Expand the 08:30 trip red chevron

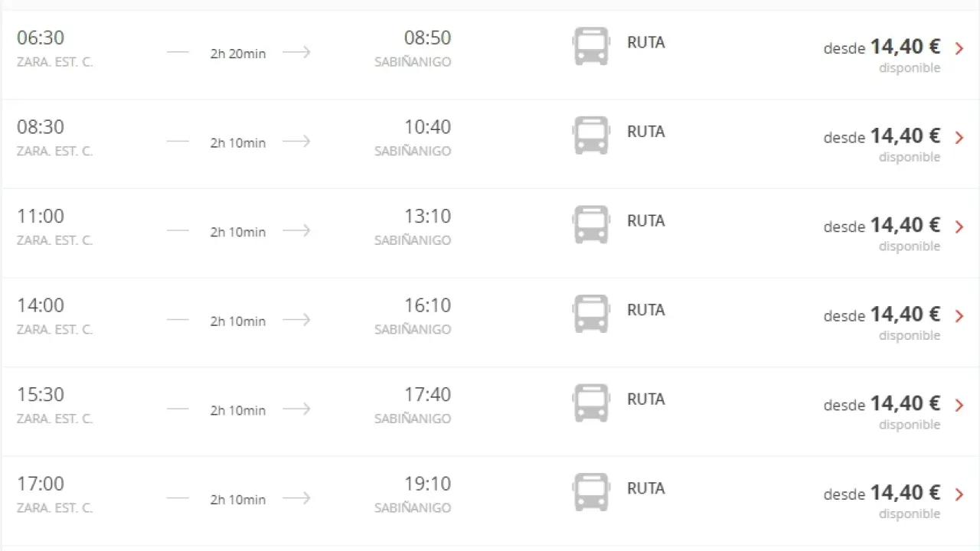tap(959, 138)
